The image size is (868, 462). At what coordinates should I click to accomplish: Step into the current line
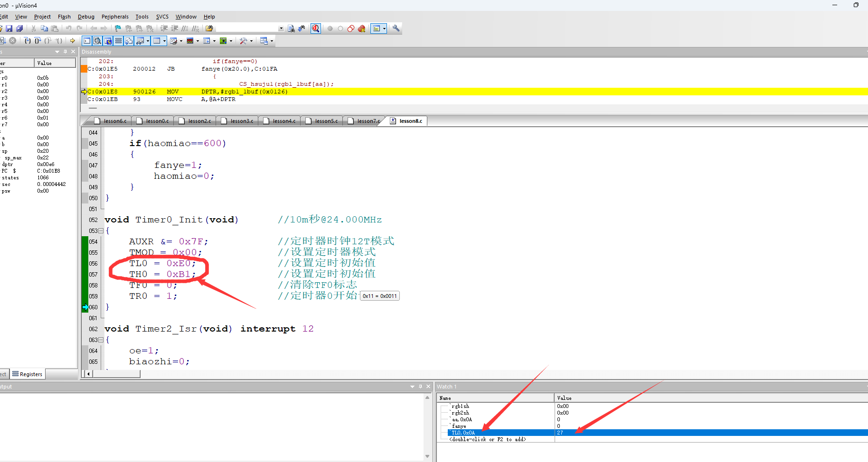coord(28,41)
